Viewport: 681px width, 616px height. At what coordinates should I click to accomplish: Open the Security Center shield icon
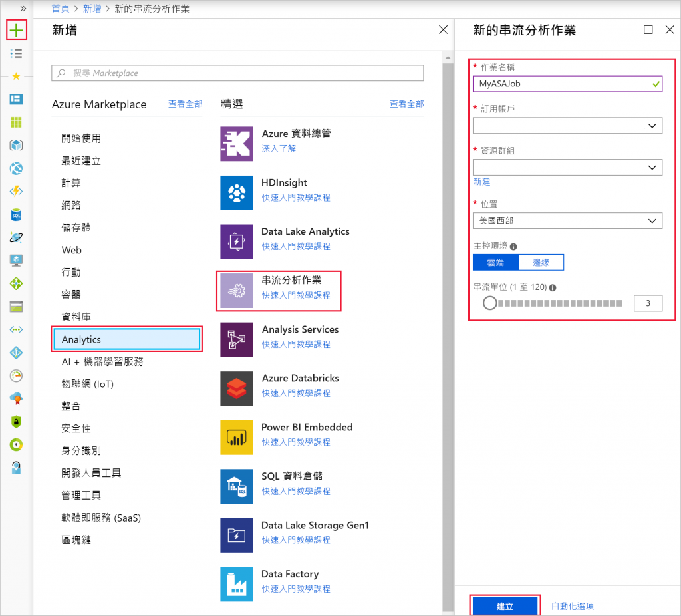pos(16,422)
